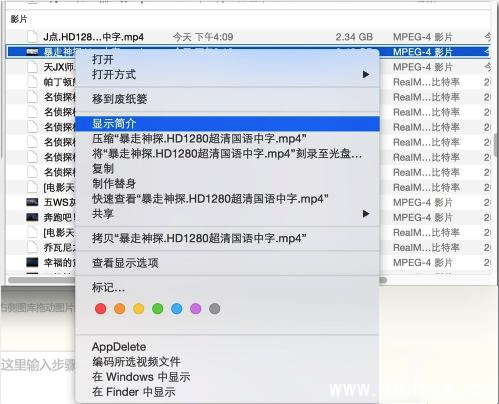Viewport: 499px width, 404px height.
Task: Apply the orange tag color
Action: pyautogui.click(x=120, y=309)
